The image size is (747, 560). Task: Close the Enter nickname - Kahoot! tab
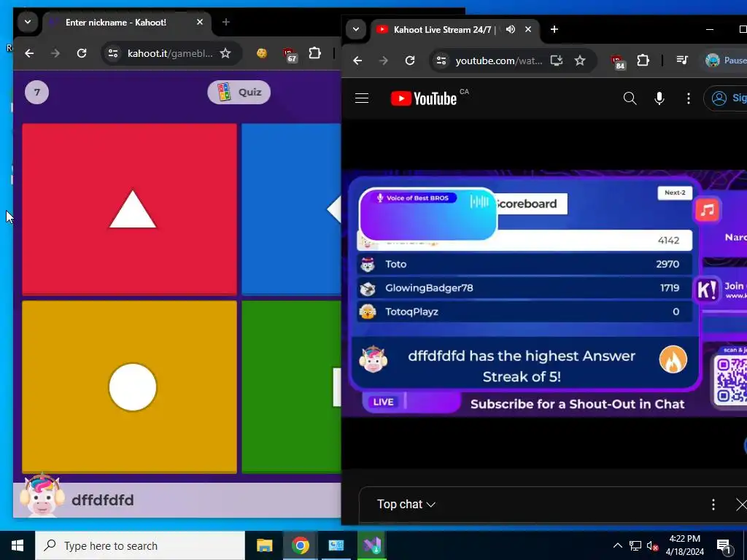(200, 22)
